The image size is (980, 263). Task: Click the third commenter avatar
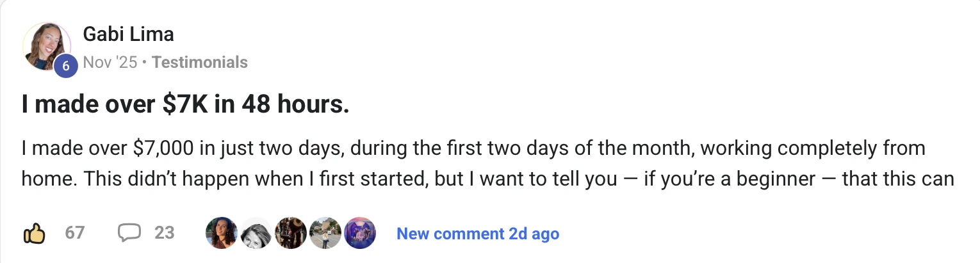coord(290,234)
